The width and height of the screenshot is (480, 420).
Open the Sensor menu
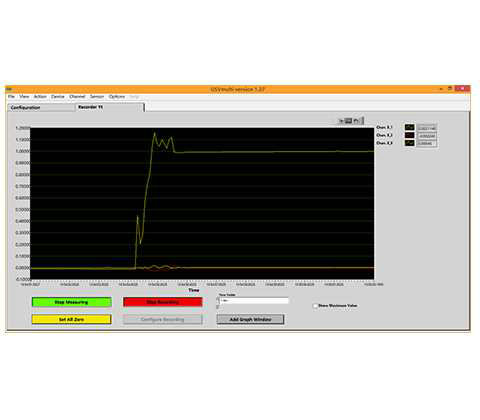click(97, 96)
